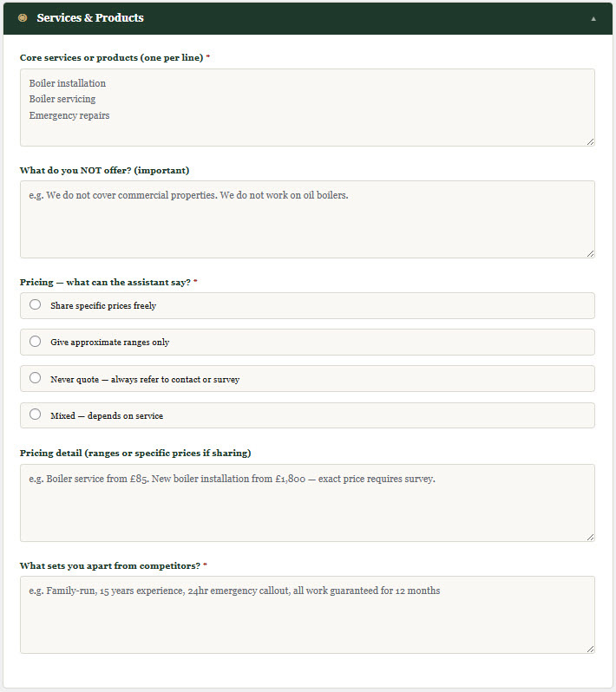
Task: Pick the 'Mixed — depends on service' radio
Action: click(x=35, y=415)
